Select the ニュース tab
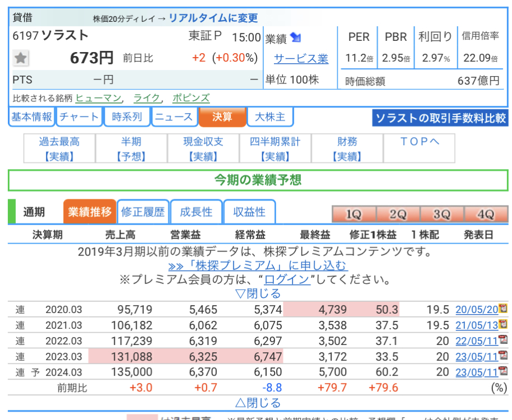Image resolution: width=512 pixels, height=420 pixels. (x=174, y=117)
